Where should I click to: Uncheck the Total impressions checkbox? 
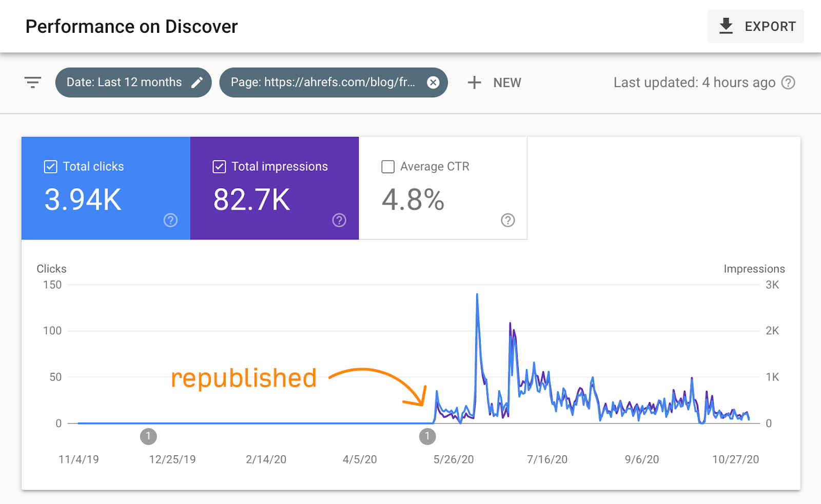coord(219,167)
